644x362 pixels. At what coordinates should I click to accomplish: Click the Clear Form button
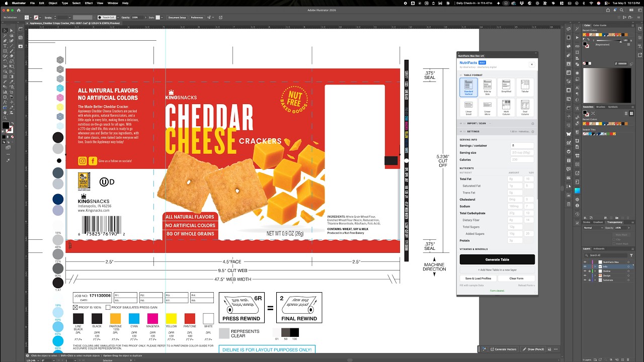pos(516,279)
